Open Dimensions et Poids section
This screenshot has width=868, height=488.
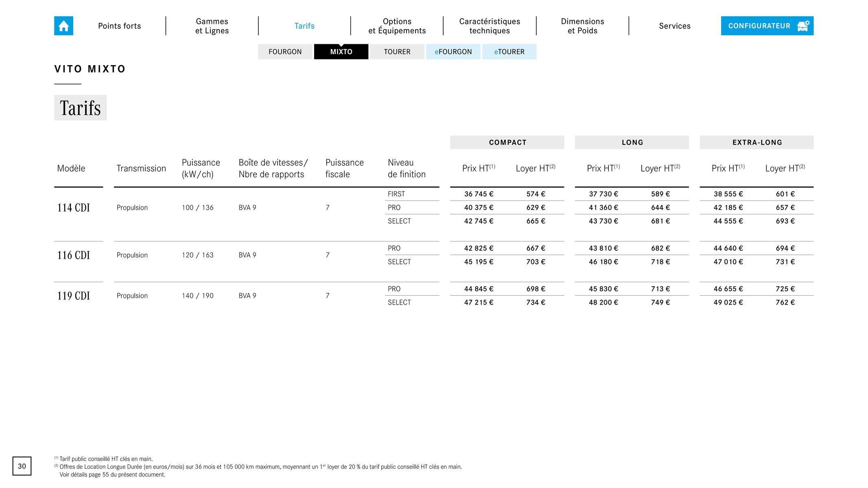point(582,26)
